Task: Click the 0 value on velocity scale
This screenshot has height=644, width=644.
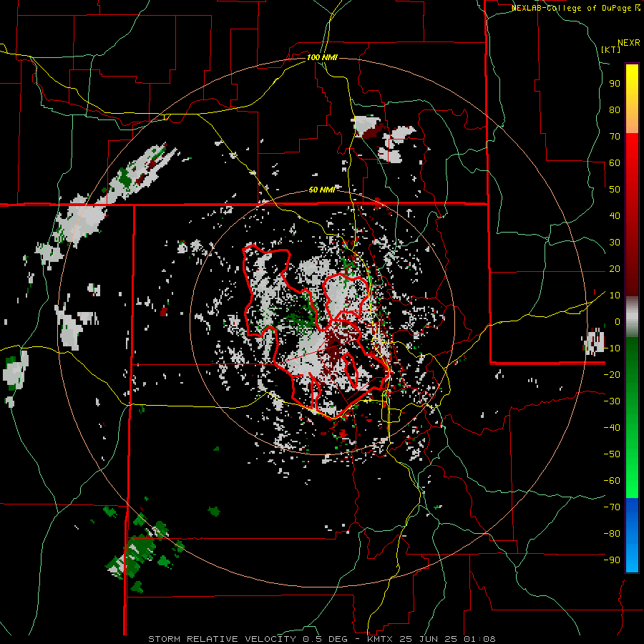Action: [x=618, y=321]
